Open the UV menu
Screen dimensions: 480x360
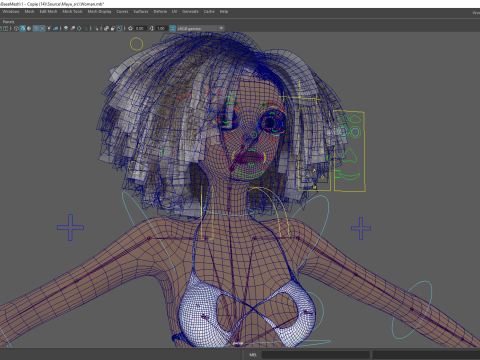pos(174,12)
